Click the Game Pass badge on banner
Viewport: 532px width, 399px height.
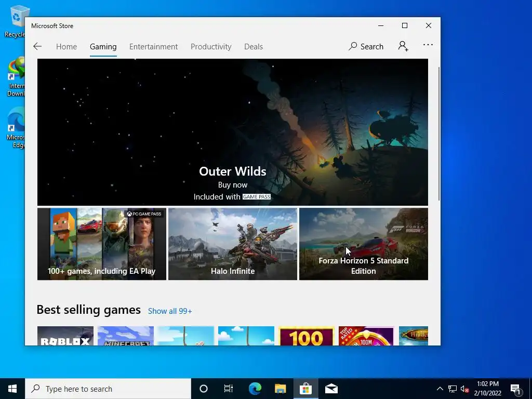click(257, 197)
